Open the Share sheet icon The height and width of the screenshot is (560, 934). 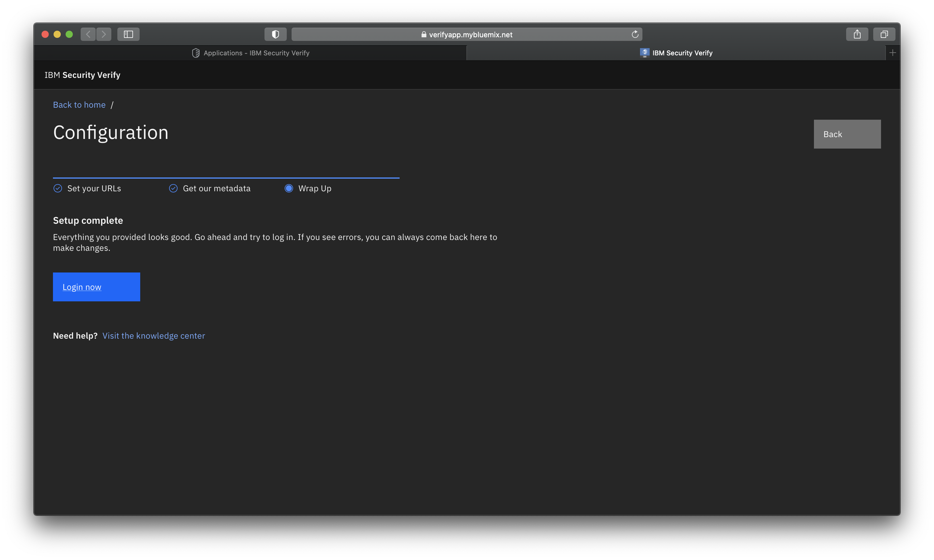click(857, 34)
